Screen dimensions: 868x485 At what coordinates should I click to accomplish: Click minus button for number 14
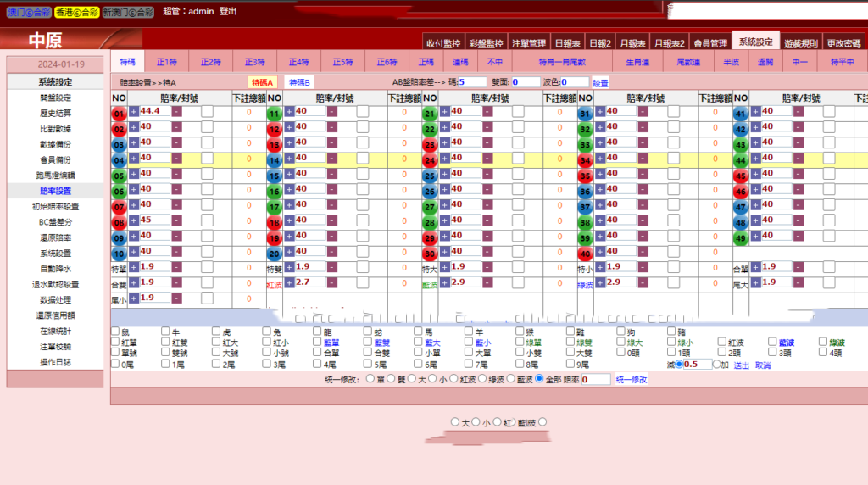tap(332, 159)
